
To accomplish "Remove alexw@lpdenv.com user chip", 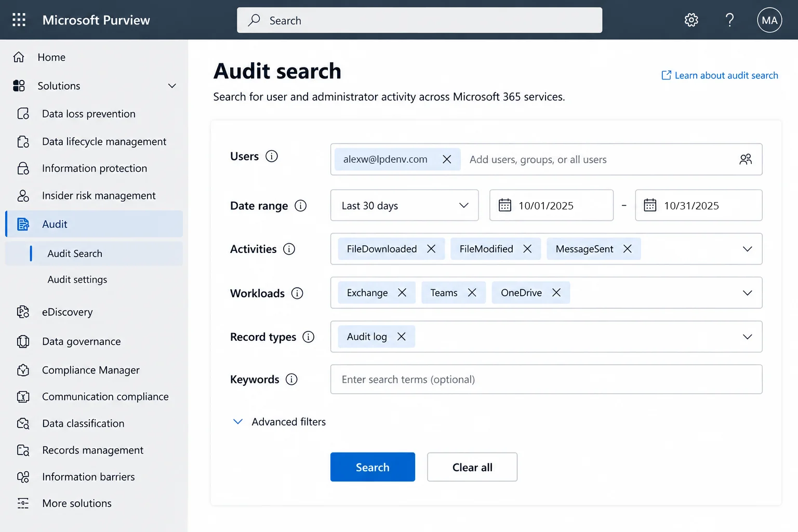I will point(447,159).
